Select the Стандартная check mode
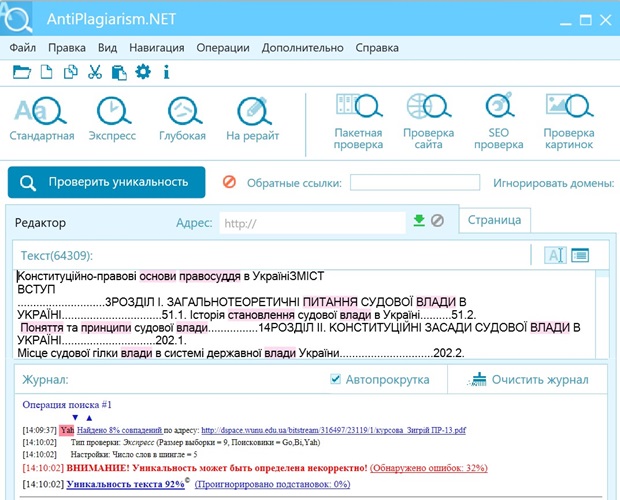 pyautogui.click(x=42, y=119)
